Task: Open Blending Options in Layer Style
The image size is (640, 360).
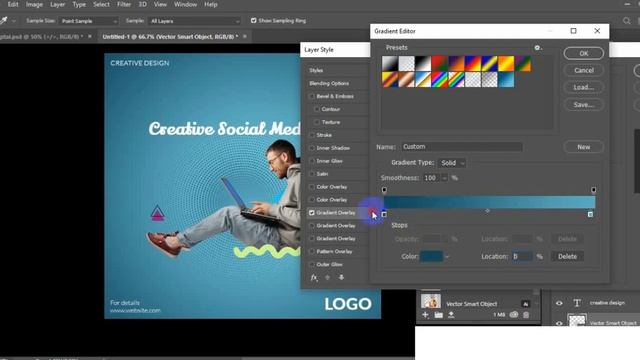Action: point(329,83)
